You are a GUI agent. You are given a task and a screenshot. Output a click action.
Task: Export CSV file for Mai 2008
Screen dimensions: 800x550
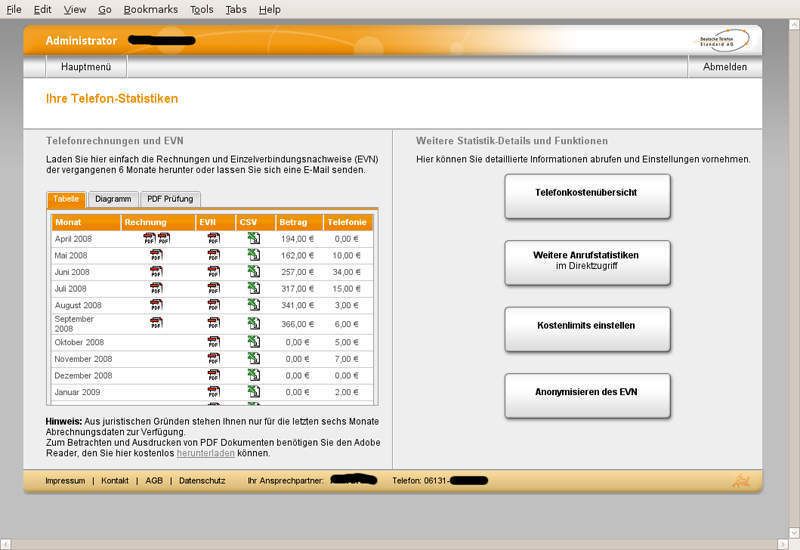click(x=254, y=255)
